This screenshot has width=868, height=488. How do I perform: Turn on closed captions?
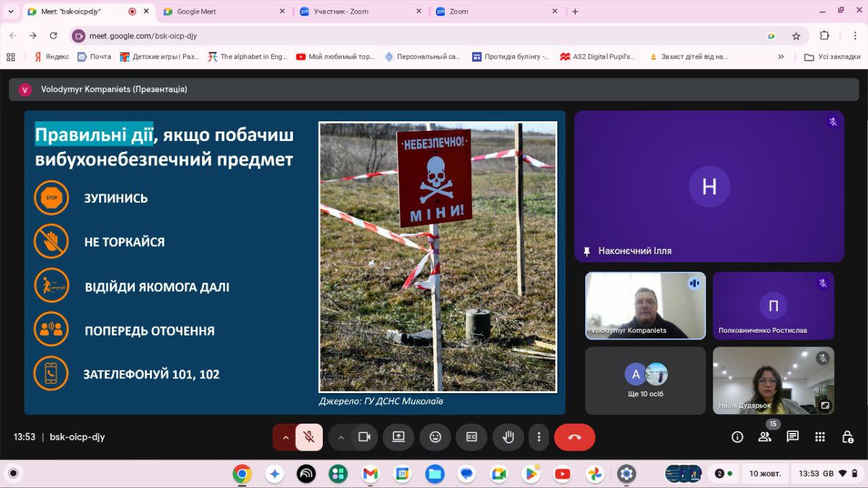(471, 437)
